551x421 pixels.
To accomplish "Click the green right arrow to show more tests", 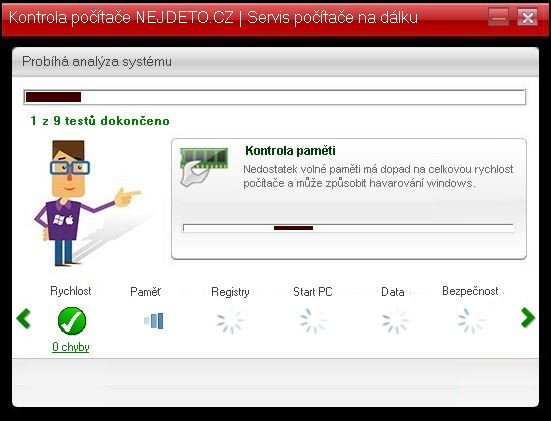I will tap(527, 317).
